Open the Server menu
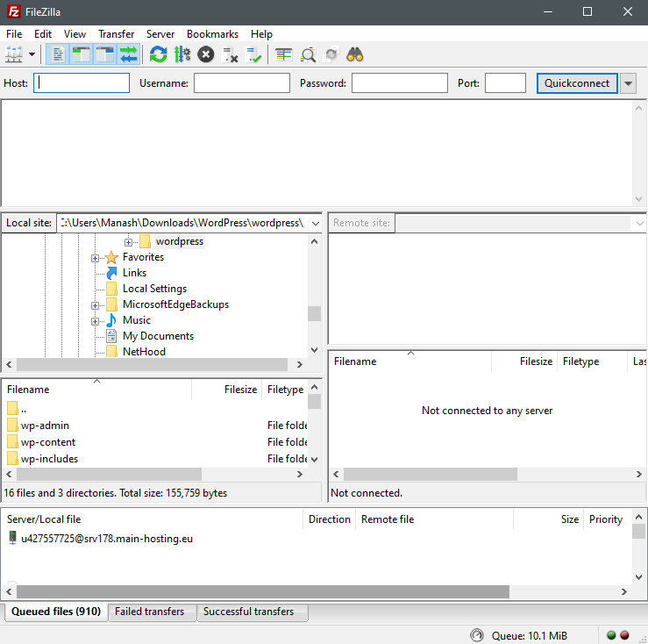The height and width of the screenshot is (644, 648). coord(160,34)
